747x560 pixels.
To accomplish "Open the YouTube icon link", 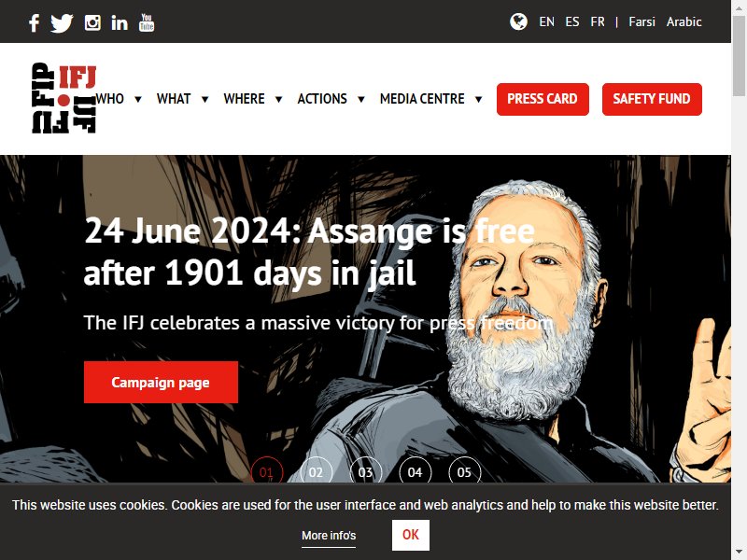I will [x=147, y=22].
